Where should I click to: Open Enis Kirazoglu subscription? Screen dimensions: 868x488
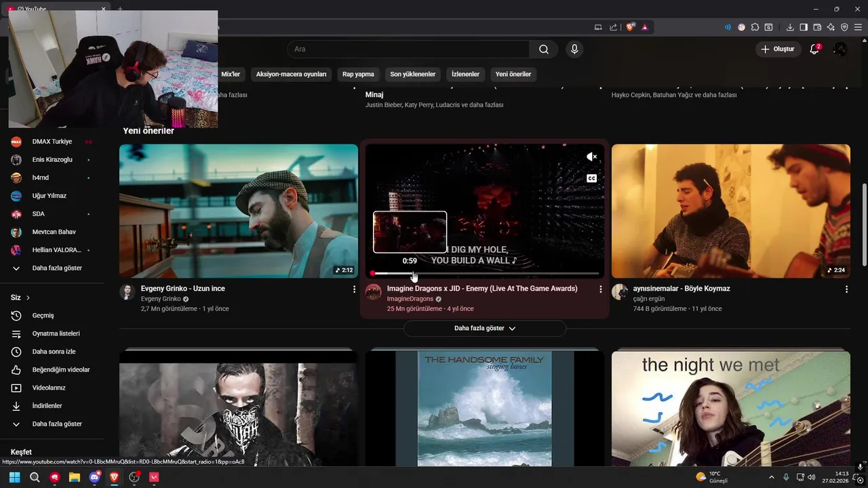click(51, 160)
